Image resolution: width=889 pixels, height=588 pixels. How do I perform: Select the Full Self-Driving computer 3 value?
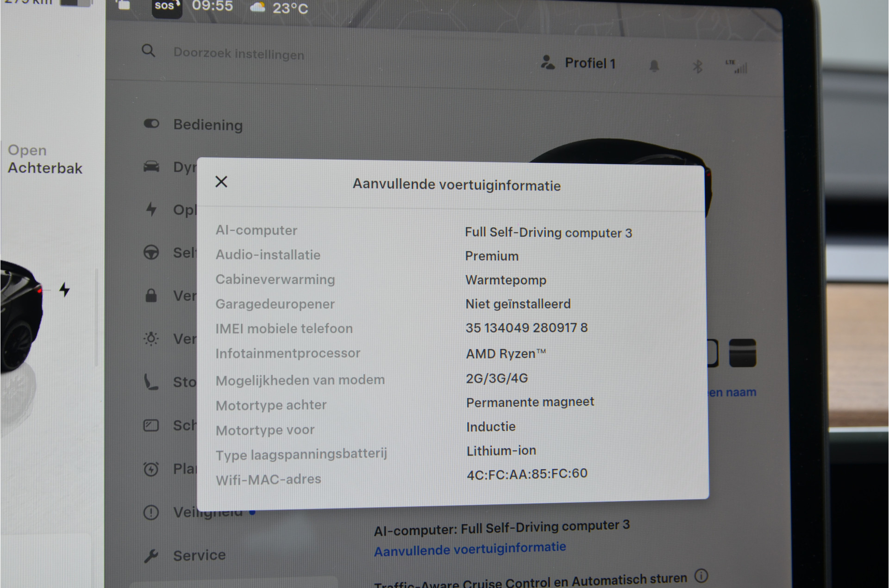[x=548, y=232]
